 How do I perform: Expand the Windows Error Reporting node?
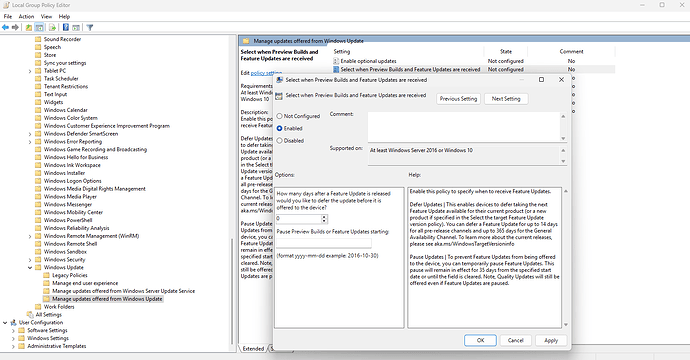(x=30, y=142)
